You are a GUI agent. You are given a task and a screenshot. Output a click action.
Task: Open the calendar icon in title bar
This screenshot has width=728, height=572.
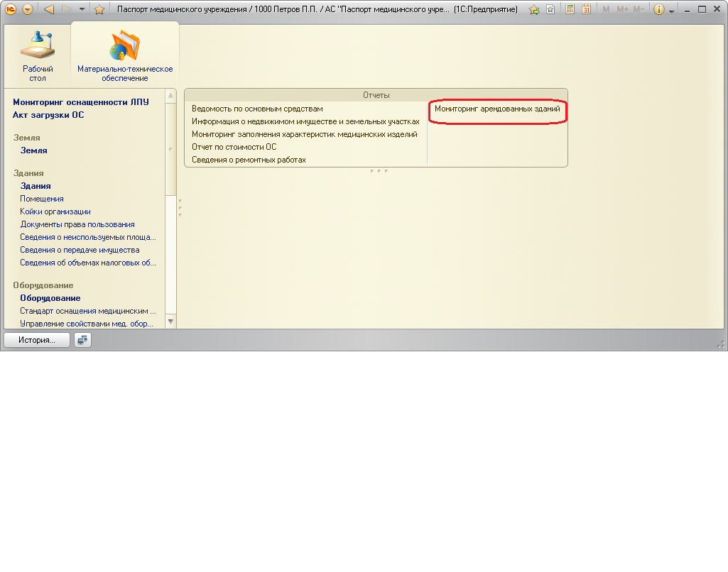tap(586, 9)
